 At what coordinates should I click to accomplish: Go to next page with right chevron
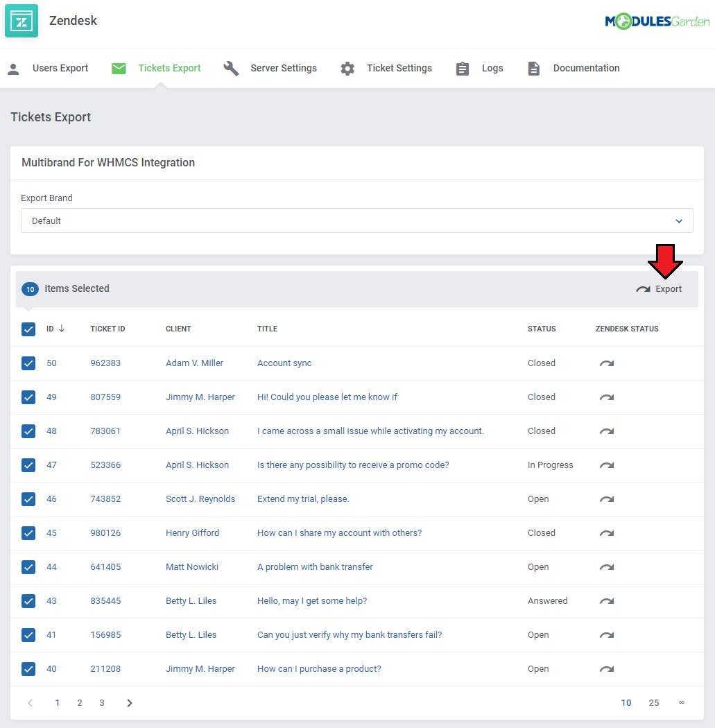coord(130,703)
